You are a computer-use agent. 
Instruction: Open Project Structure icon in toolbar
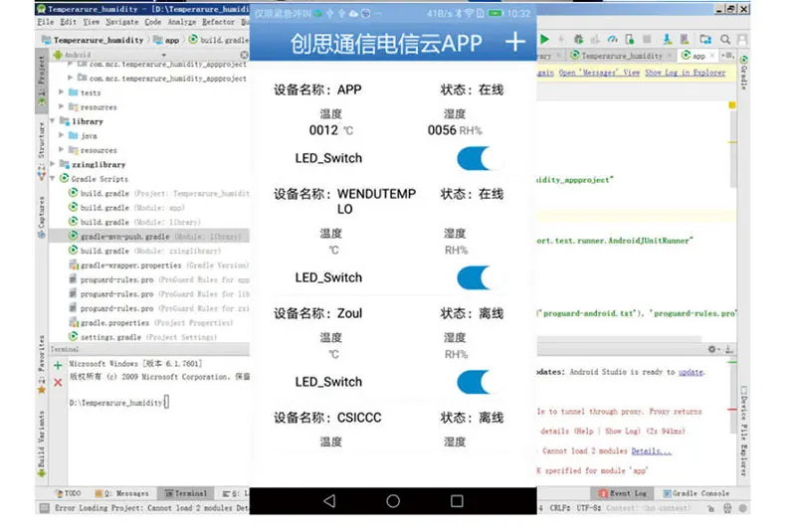[705, 39]
